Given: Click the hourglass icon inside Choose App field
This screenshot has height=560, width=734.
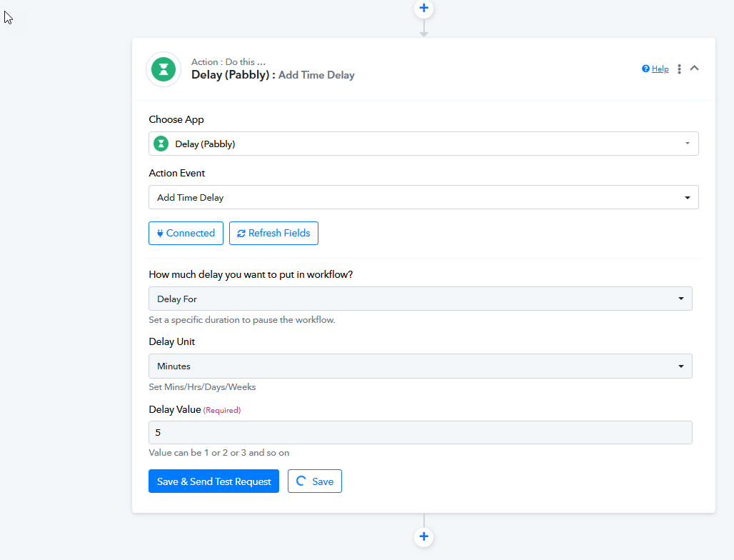Looking at the screenshot, I should click(x=162, y=144).
